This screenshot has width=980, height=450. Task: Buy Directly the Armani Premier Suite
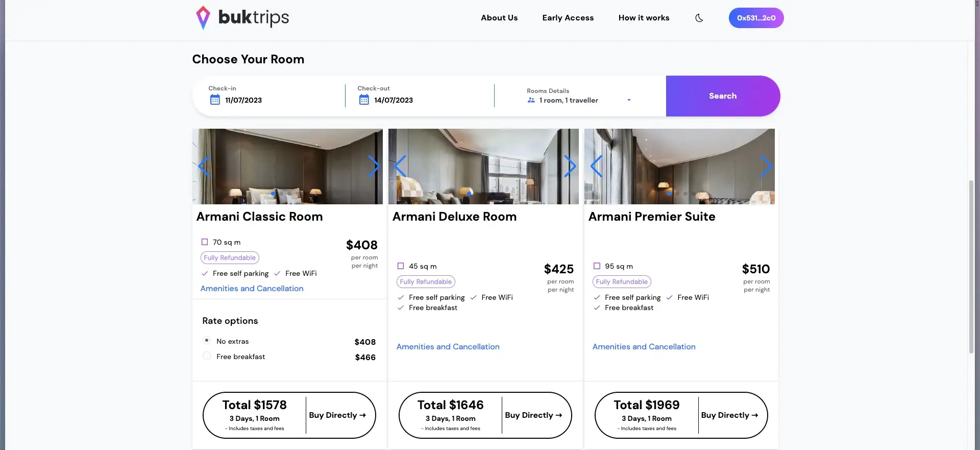point(729,415)
